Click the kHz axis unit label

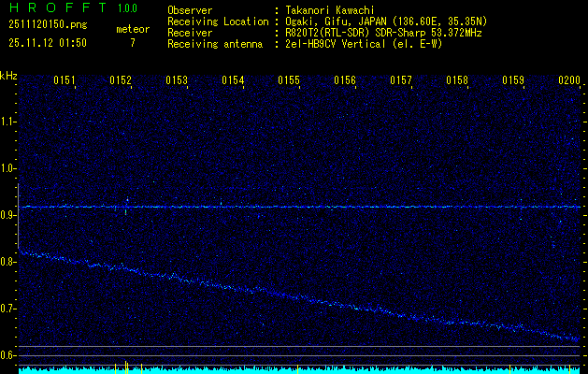click(x=8, y=76)
